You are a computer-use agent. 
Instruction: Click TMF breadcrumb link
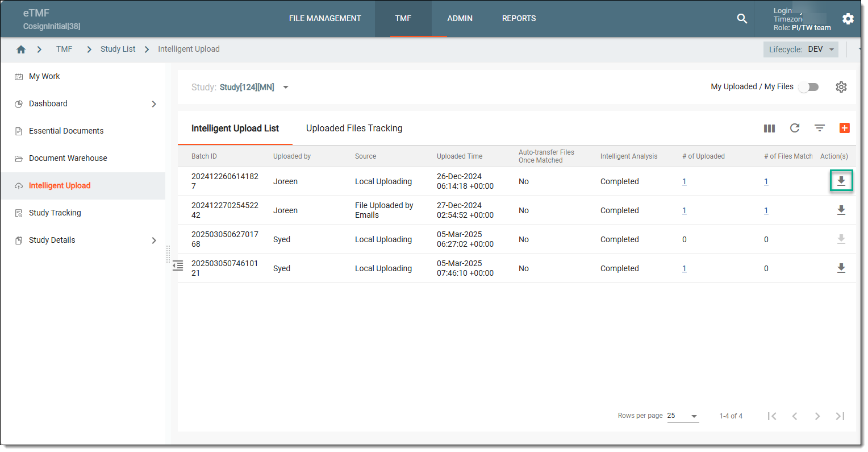(x=64, y=49)
